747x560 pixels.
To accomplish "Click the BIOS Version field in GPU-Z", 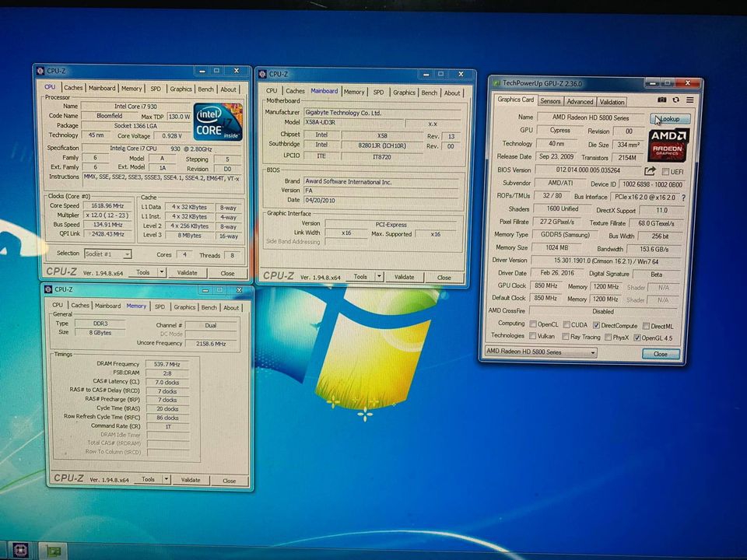I will pos(588,170).
